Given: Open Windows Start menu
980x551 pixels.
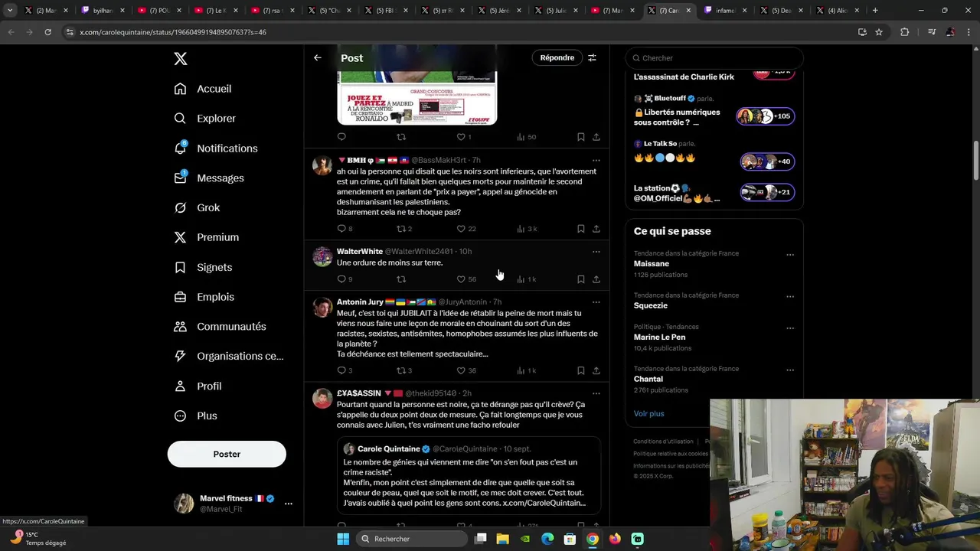Looking at the screenshot, I should (343, 539).
